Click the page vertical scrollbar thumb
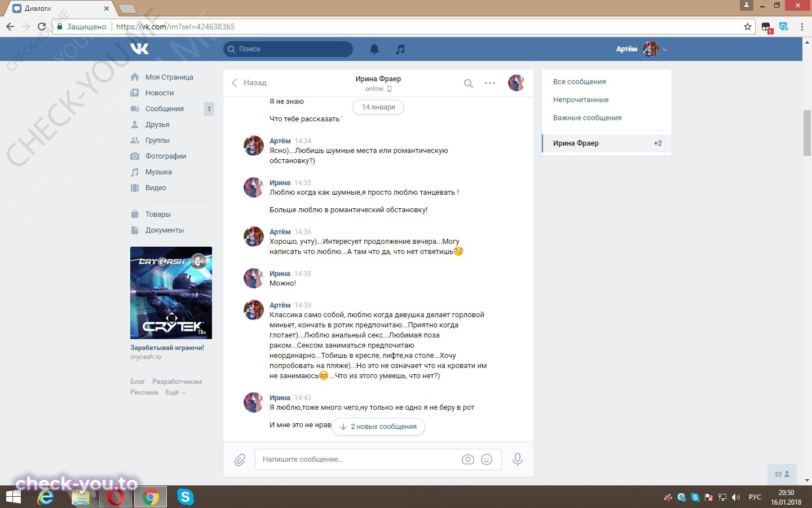The height and width of the screenshot is (508, 812). 807,133
